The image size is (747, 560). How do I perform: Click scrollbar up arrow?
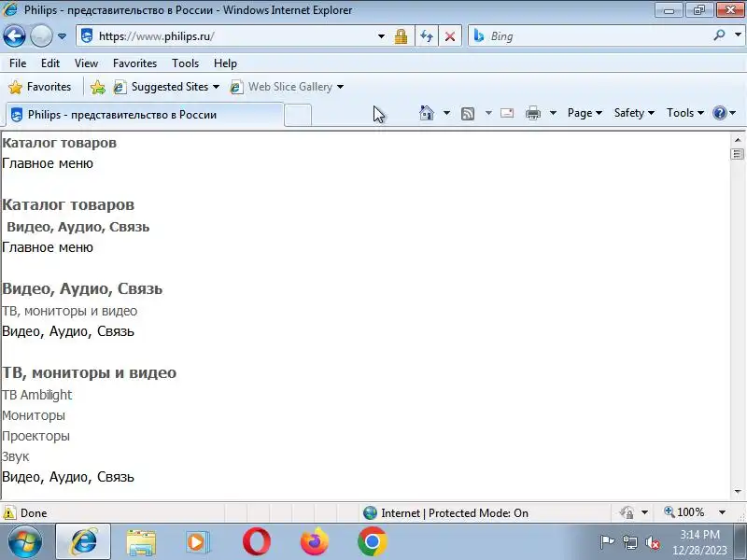point(738,140)
